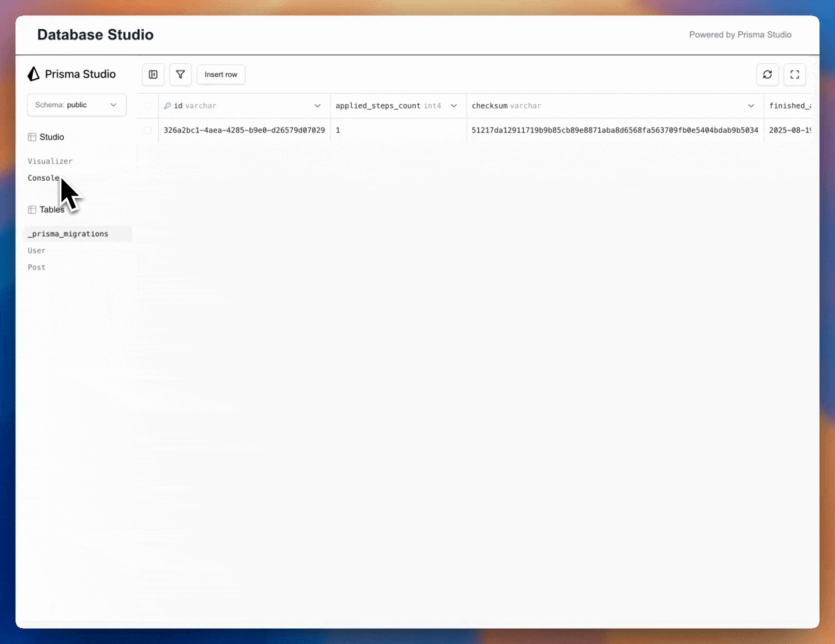
Task: Open the Schema: public dropdown
Action: point(76,105)
